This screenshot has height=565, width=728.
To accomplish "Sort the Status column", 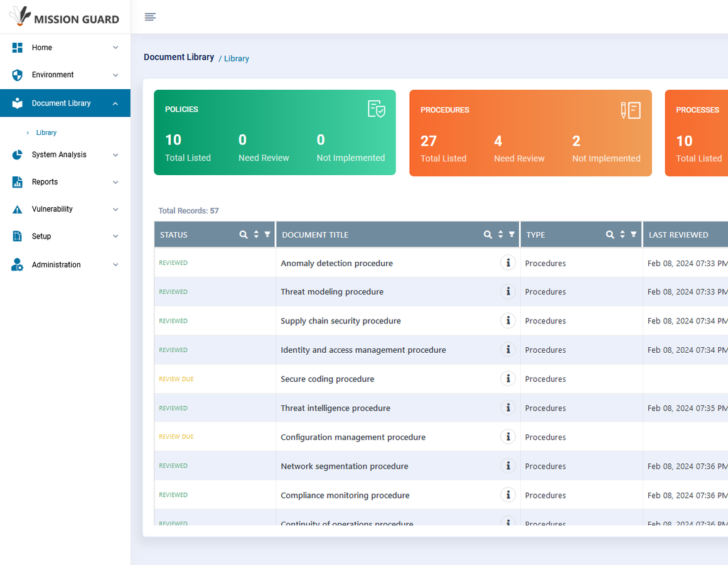I will [x=256, y=234].
